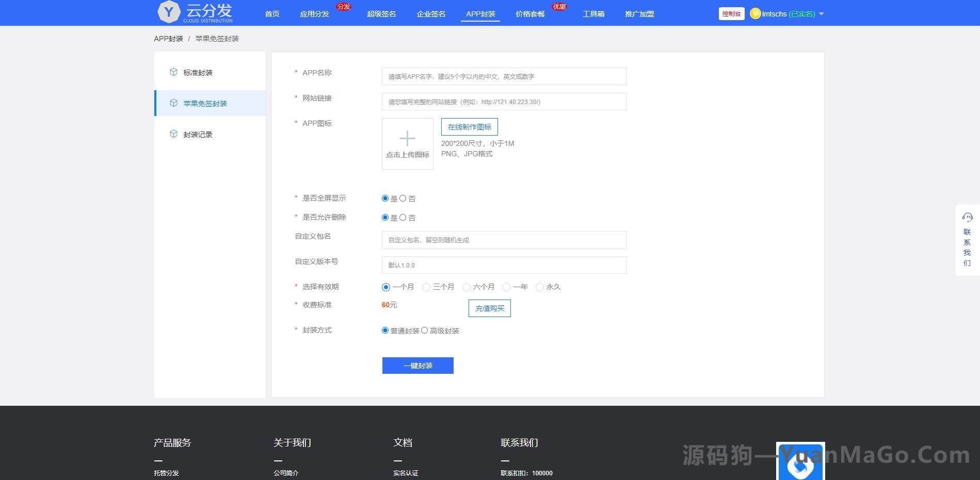Screen dimensions: 980x480
Task: Click the plus icon to upload APP icon
Action: click(407, 138)
